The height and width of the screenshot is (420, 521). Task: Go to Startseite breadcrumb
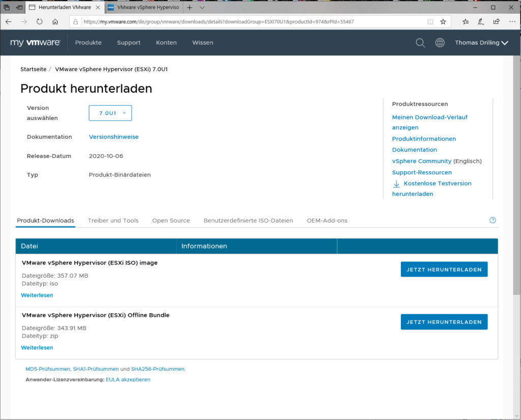tap(33, 69)
